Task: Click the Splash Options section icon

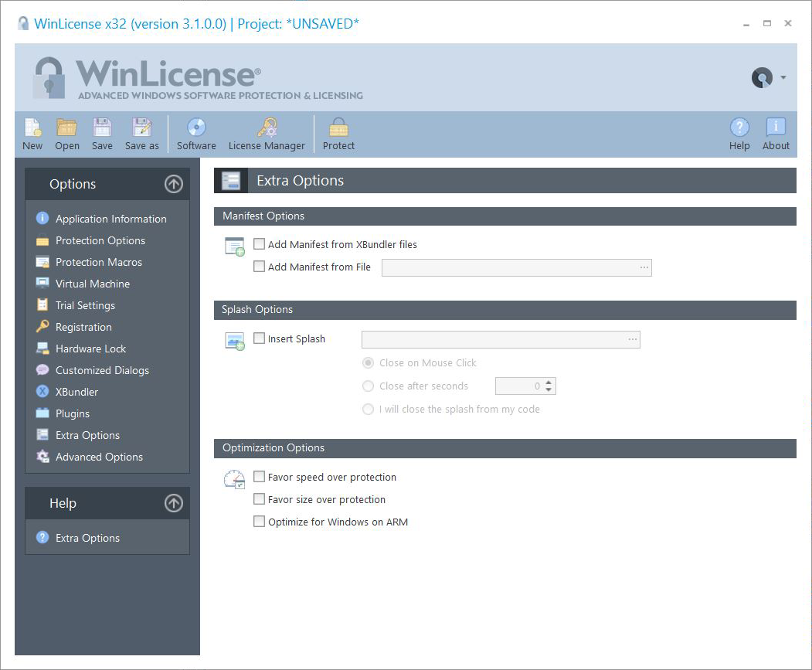Action: pos(235,341)
